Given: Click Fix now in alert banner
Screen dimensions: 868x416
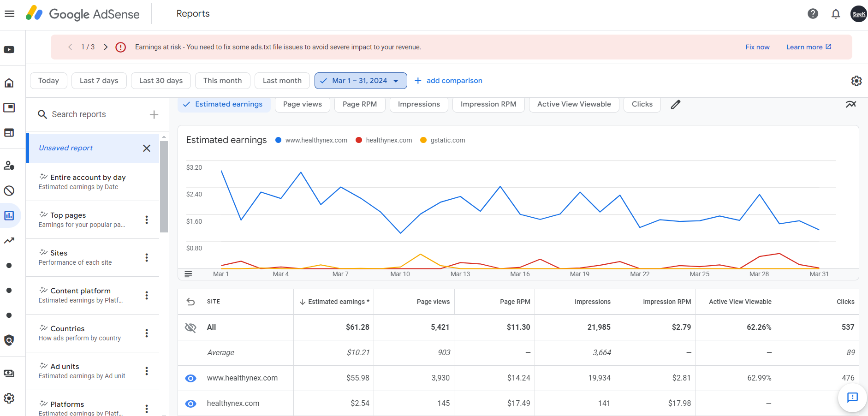Looking at the screenshot, I should click(757, 47).
